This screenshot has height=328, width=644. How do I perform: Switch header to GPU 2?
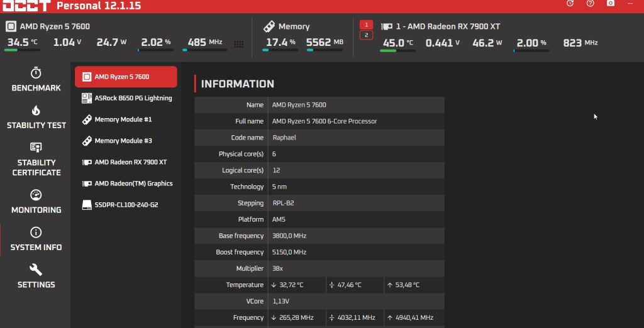pos(367,35)
